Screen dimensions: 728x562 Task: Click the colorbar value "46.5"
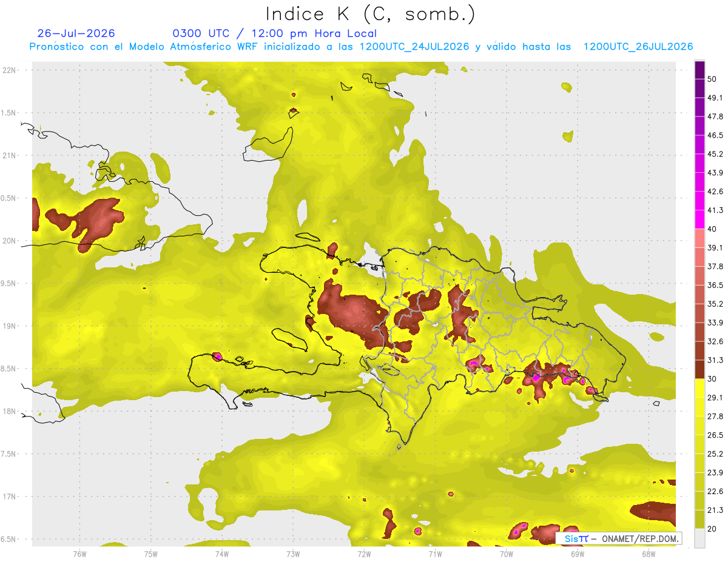pyautogui.click(x=715, y=135)
